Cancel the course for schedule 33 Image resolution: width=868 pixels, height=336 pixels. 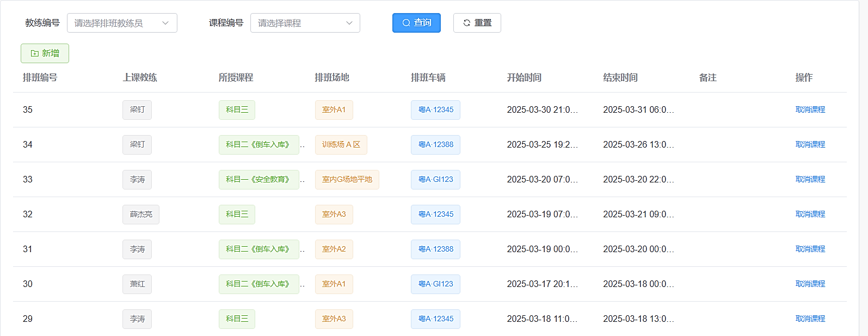click(810, 179)
